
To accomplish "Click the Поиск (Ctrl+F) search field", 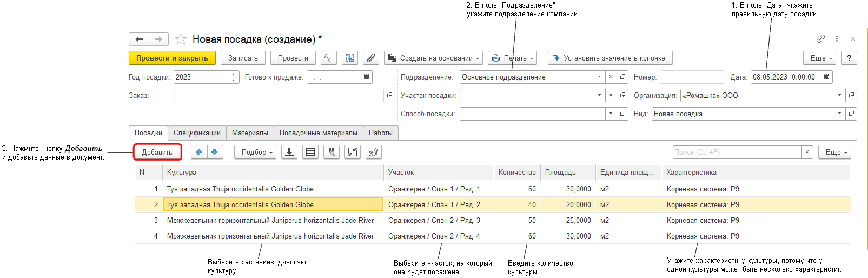I will (x=737, y=152).
